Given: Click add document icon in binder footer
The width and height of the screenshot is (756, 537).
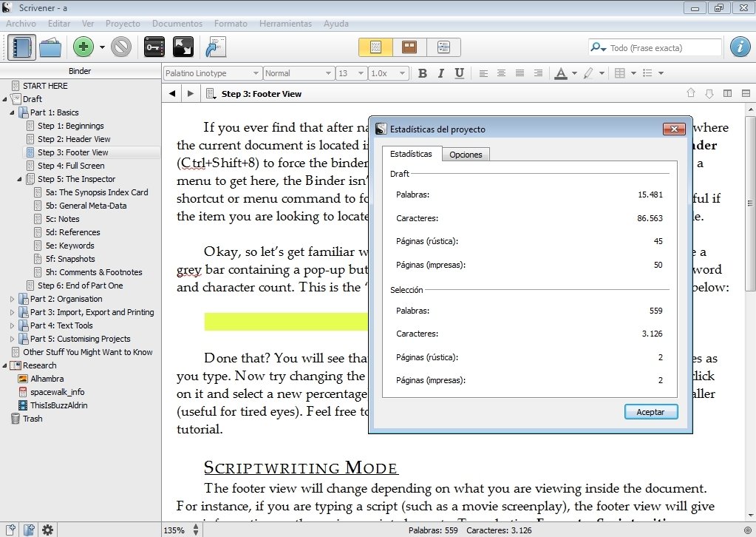Looking at the screenshot, I should point(10,530).
